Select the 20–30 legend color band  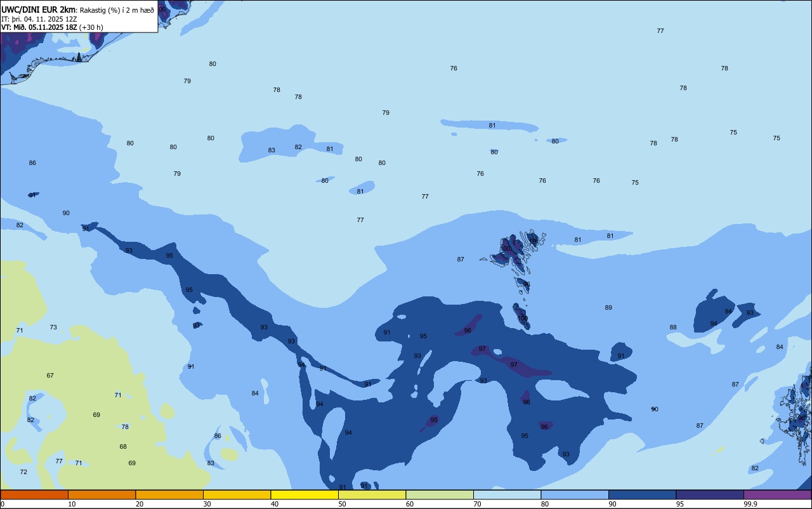169,494
